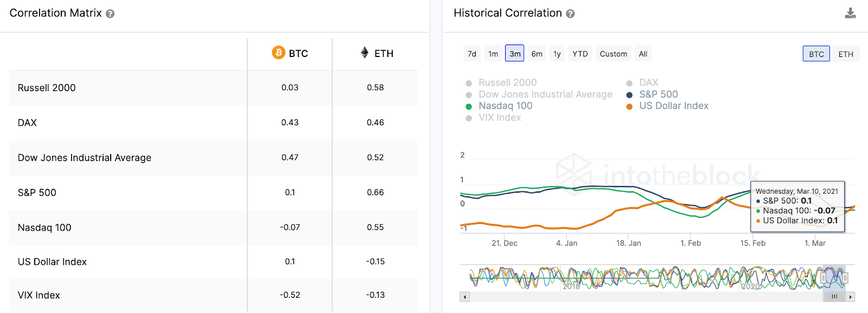Click US Dollar Index ETH value -0.15
This screenshot has height=313, width=868.
tap(375, 261)
